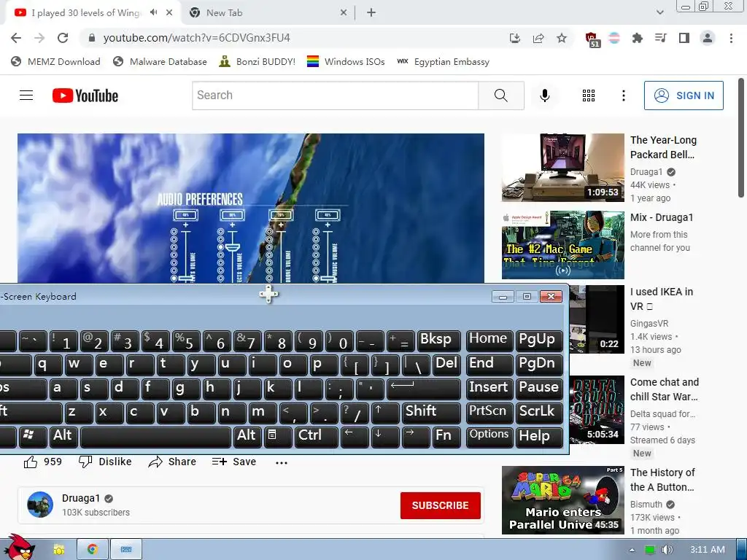The height and width of the screenshot is (560, 747).
Task: Like the video with thumbs up
Action: [x=42, y=462]
